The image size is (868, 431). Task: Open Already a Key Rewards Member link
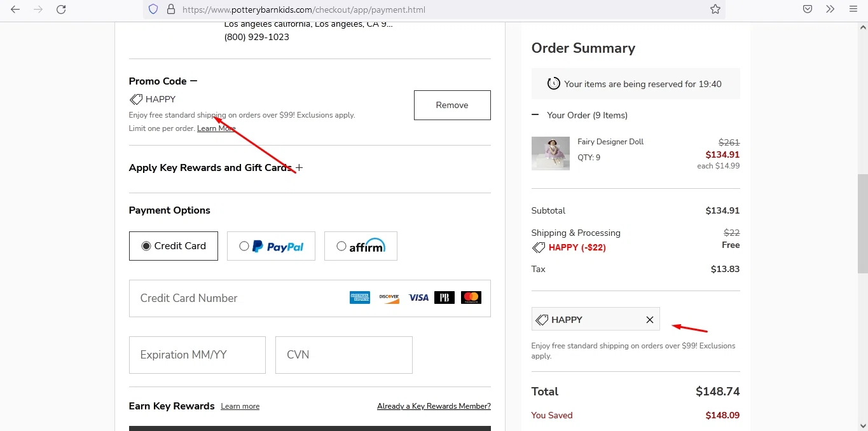[434, 406]
